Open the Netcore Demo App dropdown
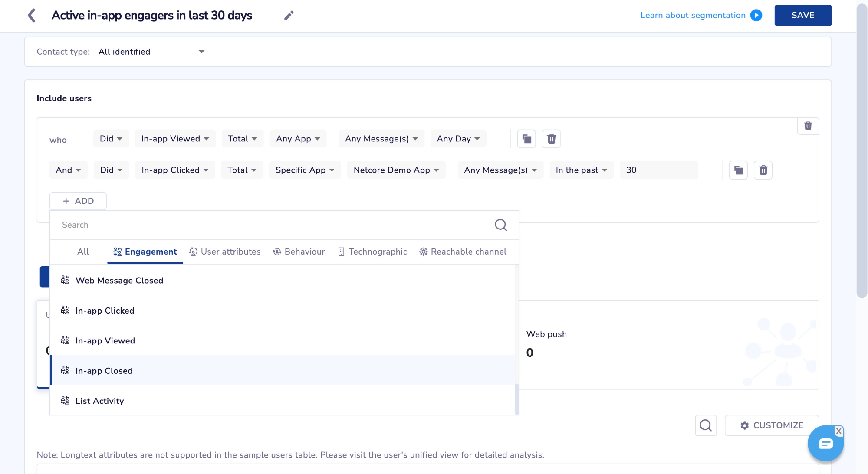The image size is (868, 474). pyautogui.click(x=396, y=170)
